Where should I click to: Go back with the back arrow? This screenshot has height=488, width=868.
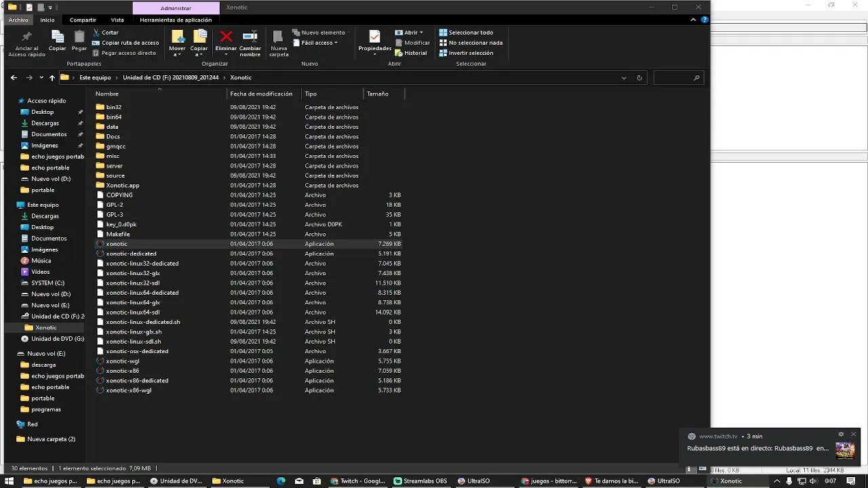[x=14, y=78]
